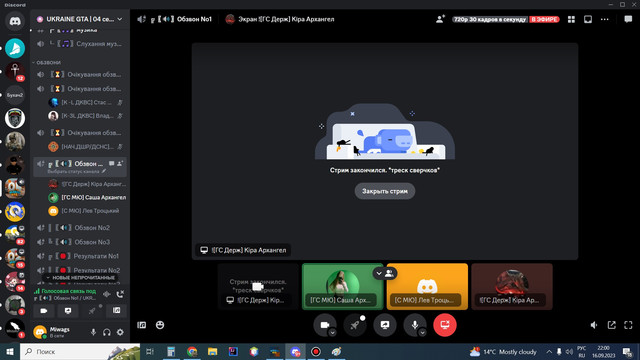Collapse participants strip chevron toggle
This screenshot has height=360, width=640.
384,273
